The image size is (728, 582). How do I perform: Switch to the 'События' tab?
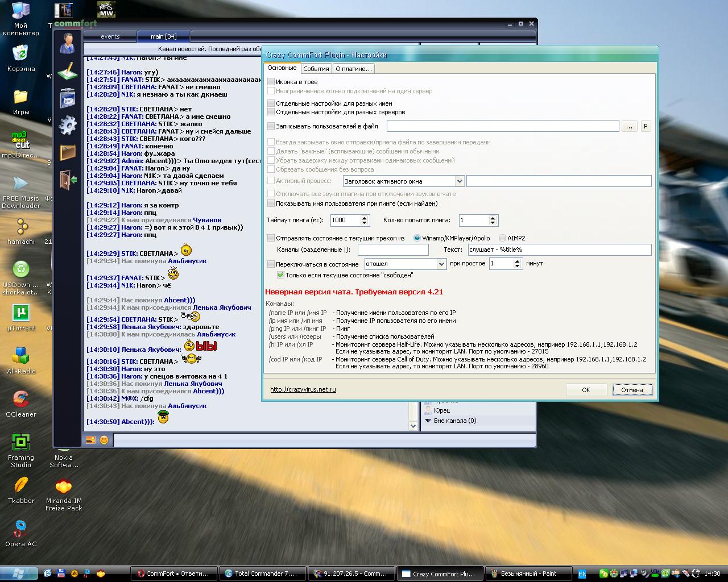pyautogui.click(x=316, y=69)
